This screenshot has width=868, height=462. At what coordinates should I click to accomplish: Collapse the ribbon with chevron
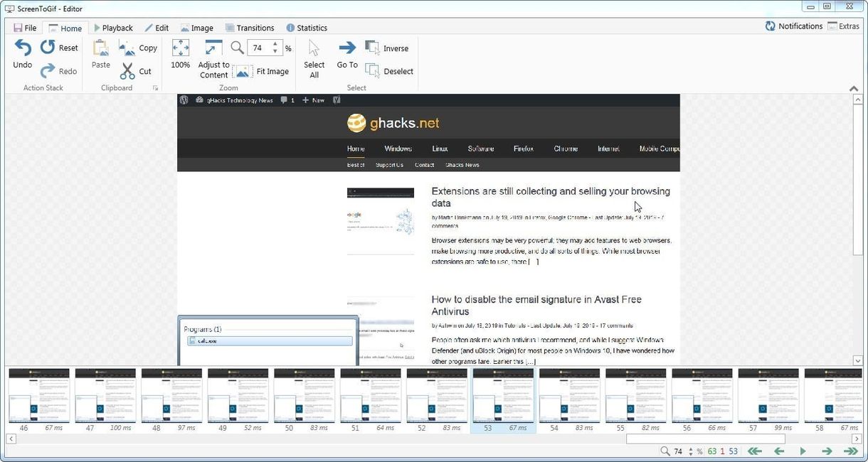pos(854,88)
